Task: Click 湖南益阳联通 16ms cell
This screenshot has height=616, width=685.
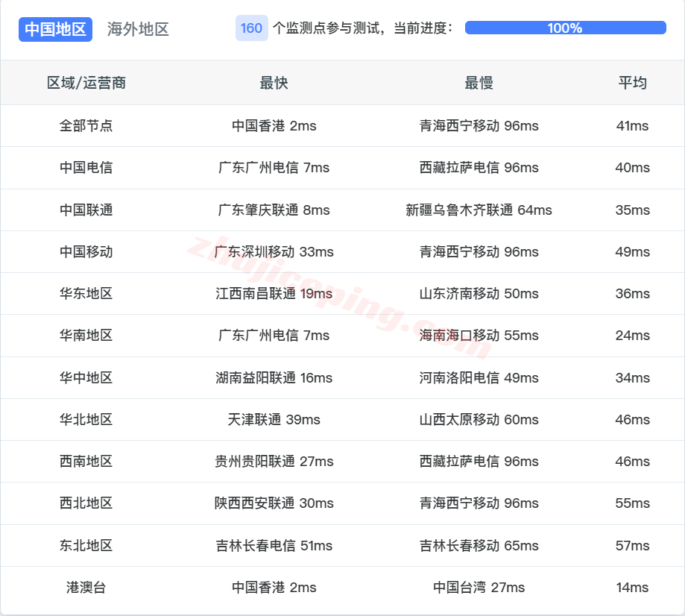Action: [274, 378]
